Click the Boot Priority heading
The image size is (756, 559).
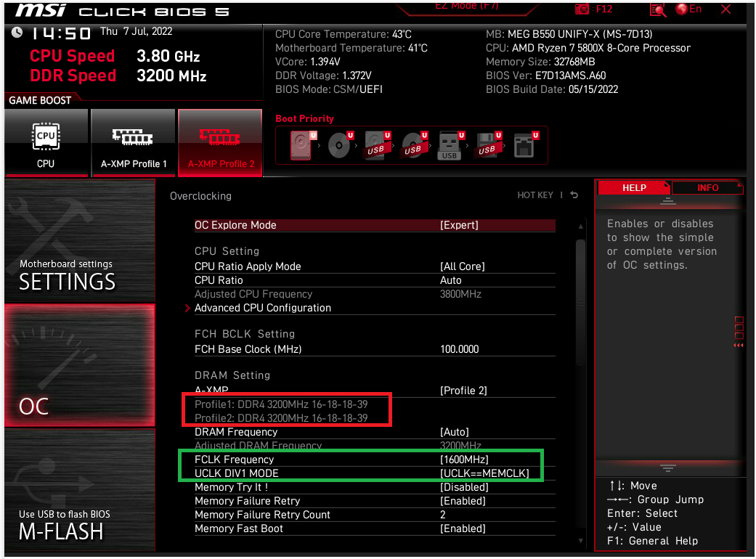pyautogui.click(x=305, y=118)
